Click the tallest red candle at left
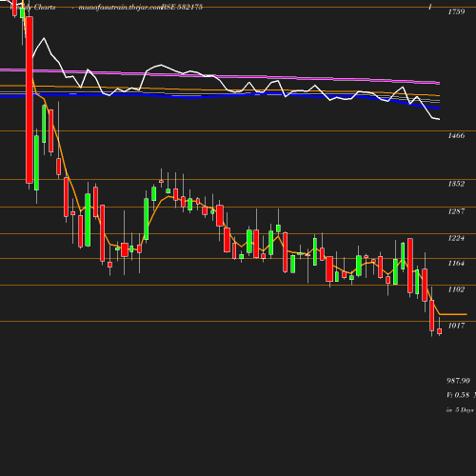476x476 pixels. (x=30, y=100)
